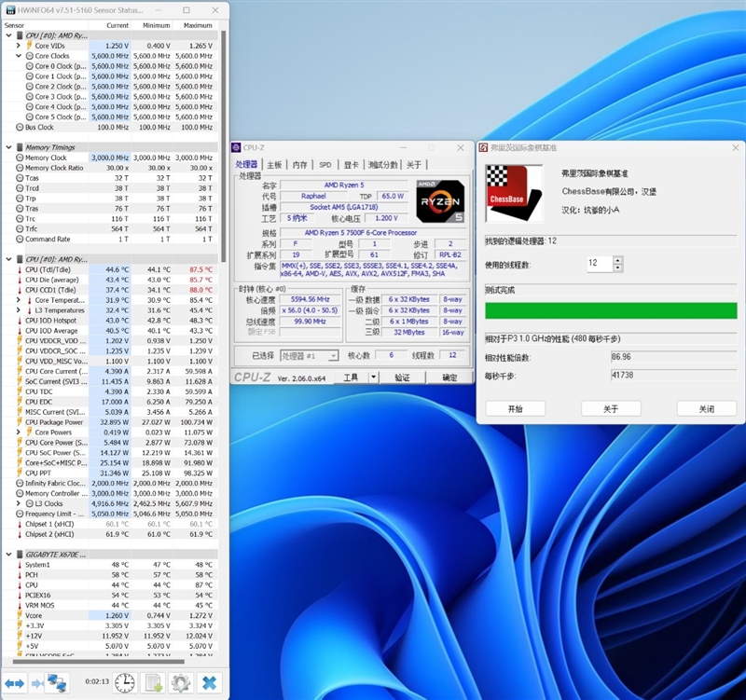The height and width of the screenshot is (700, 746).
Task: Click the HWiNFO navigate left-right arrows icon
Action: (14, 684)
